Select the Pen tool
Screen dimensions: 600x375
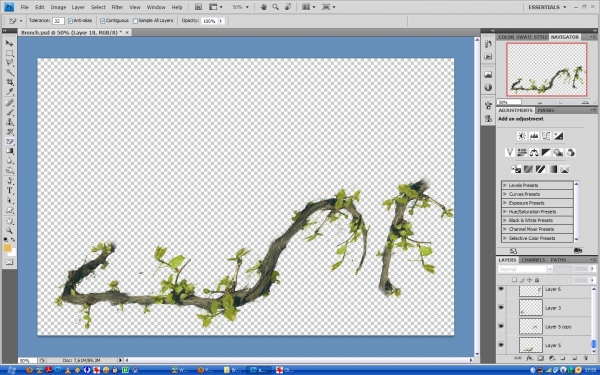tap(10, 181)
